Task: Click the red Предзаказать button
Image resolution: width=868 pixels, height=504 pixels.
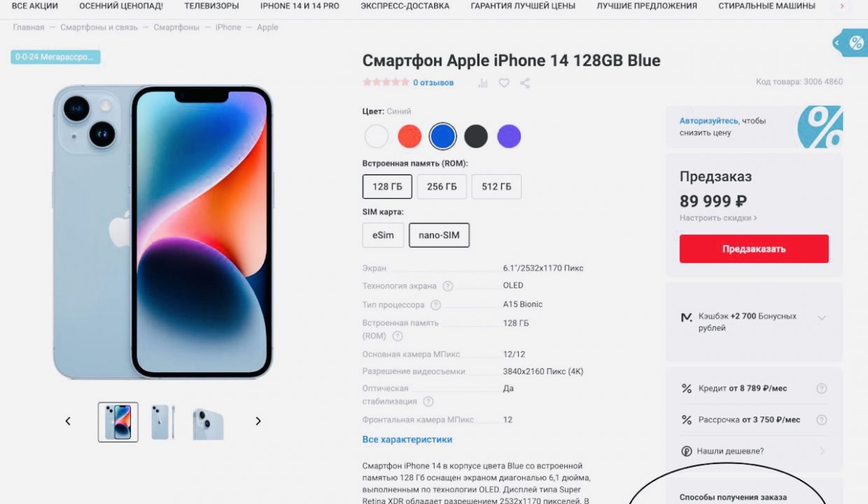Action: point(754,248)
